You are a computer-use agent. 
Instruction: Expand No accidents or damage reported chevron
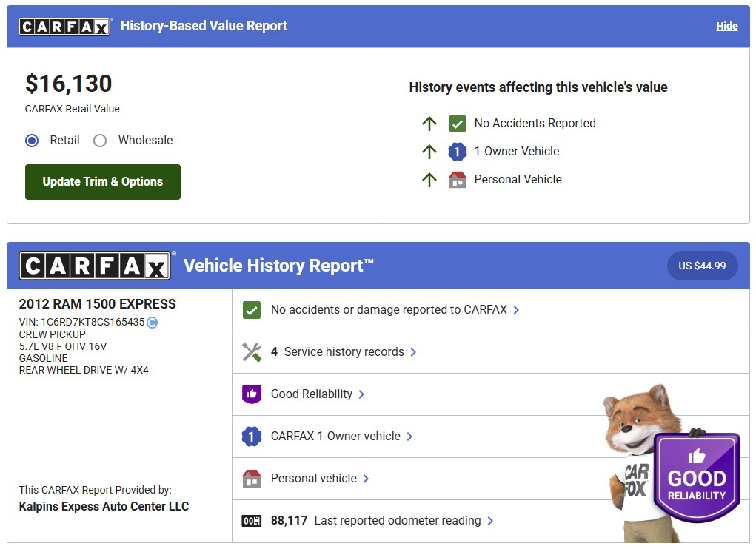click(x=516, y=310)
